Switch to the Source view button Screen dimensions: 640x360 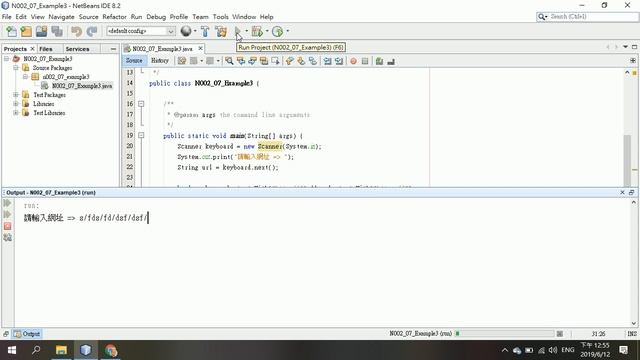(x=134, y=60)
